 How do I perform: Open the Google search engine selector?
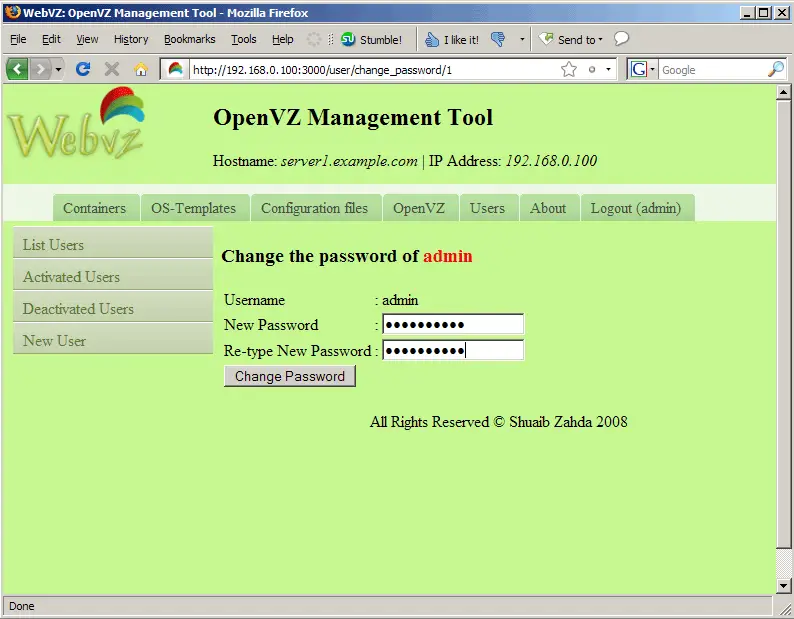(x=642, y=69)
